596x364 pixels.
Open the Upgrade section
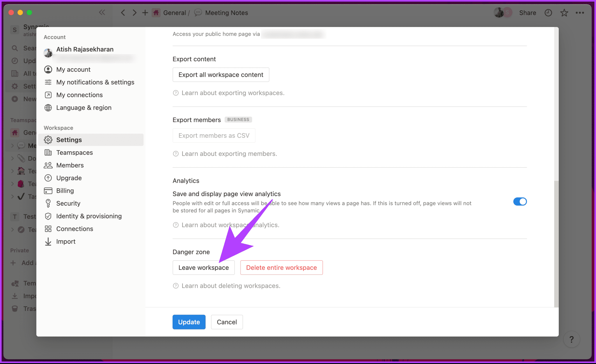(x=91, y=178)
